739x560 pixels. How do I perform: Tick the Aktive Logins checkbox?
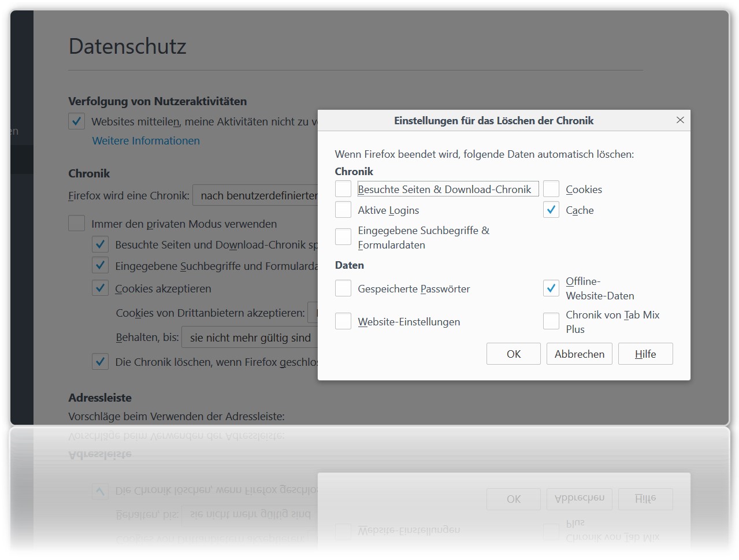tap(343, 209)
